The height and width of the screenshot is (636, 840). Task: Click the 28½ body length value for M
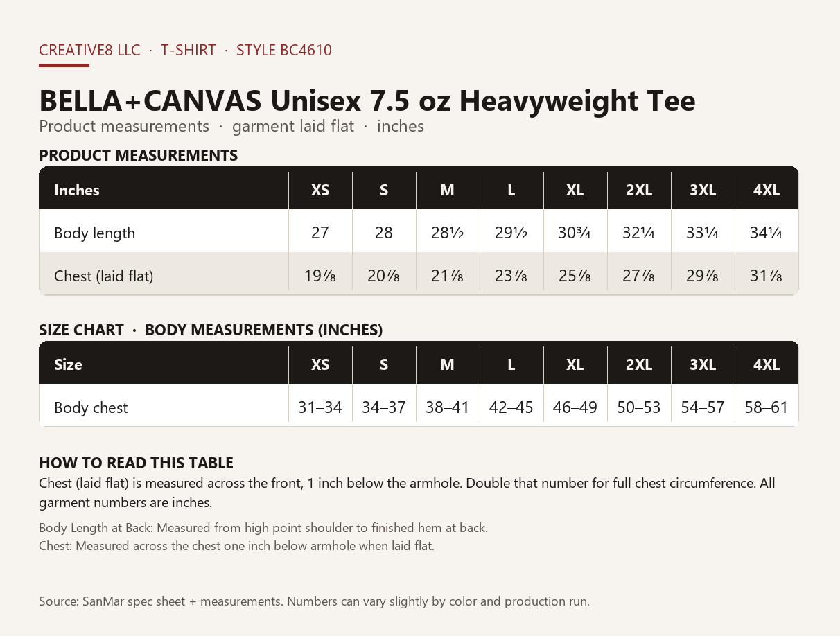tap(448, 233)
